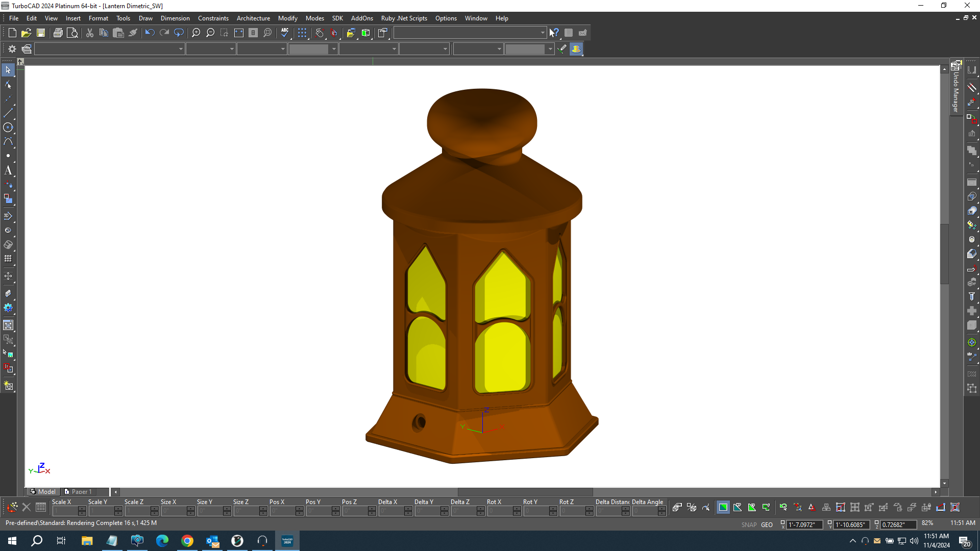Increase the Scale X stepper

pos(82,509)
